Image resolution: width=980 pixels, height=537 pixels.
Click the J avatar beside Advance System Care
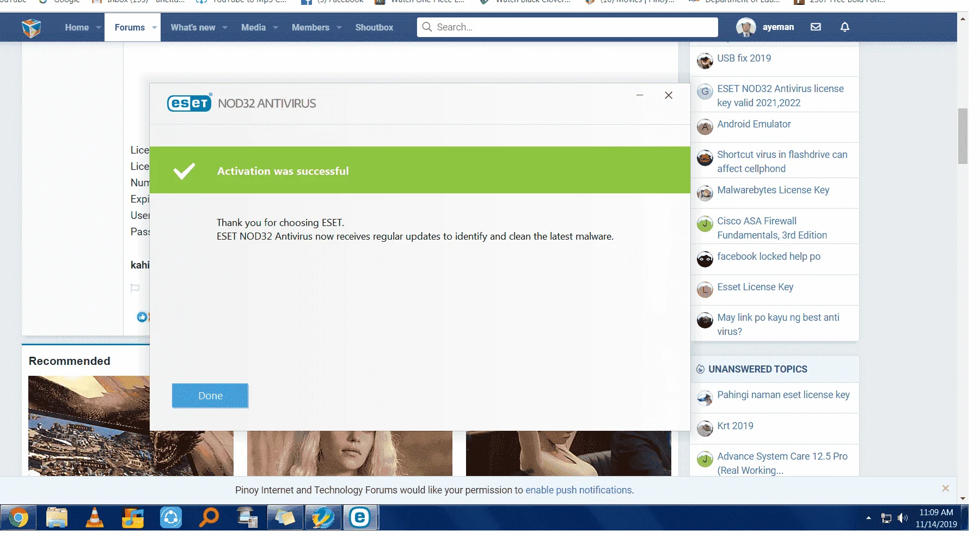point(705,459)
